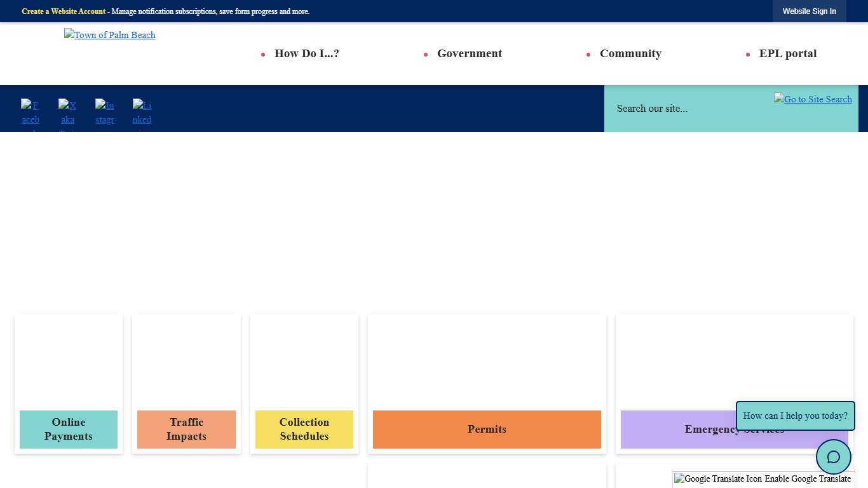868x488 pixels.
Task: Click the Go to Site Search icon
Action: click(813, 99)
